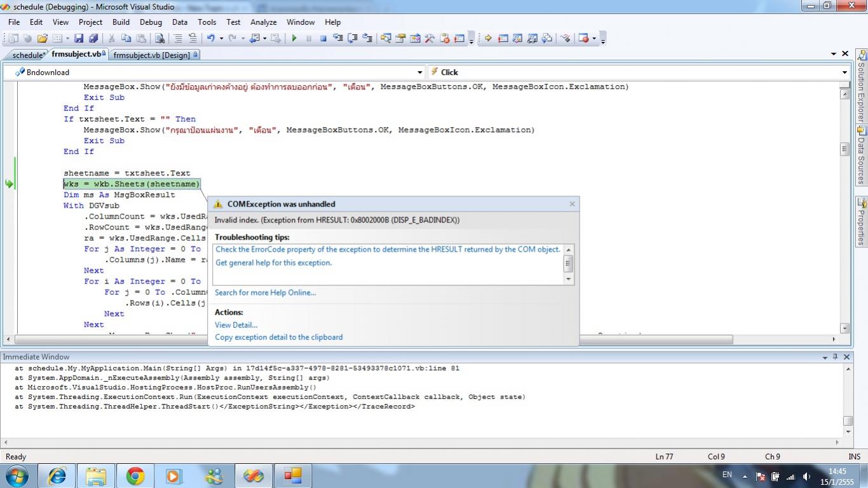Click the Step Over debug icon
Image resolution: width=868 pixels, height=488 pixels.
[353, 38]
